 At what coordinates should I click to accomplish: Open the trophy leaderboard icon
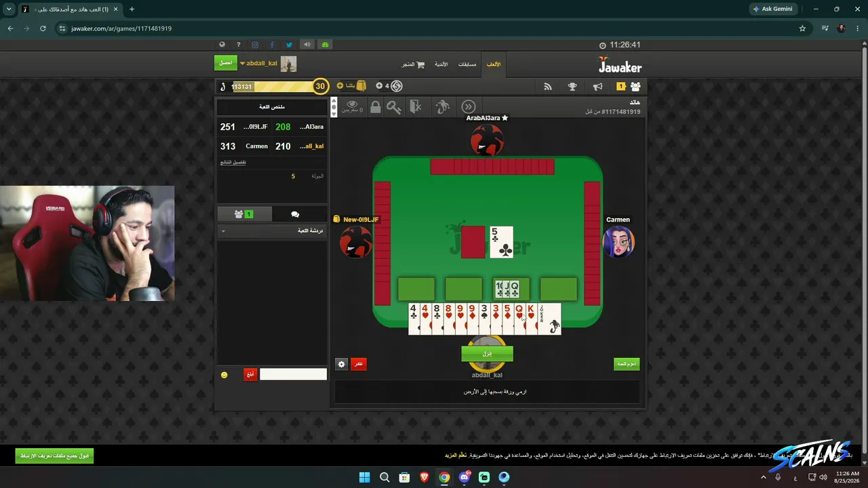pos(572,87)
